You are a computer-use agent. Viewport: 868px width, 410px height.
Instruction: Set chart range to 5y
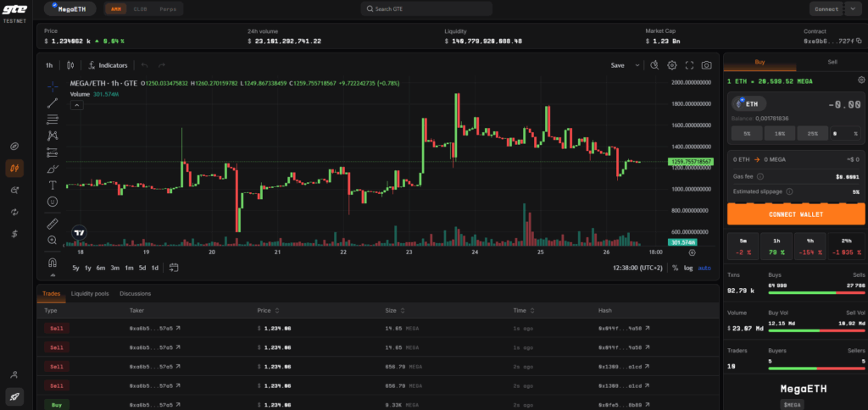(x=75, y=268)
